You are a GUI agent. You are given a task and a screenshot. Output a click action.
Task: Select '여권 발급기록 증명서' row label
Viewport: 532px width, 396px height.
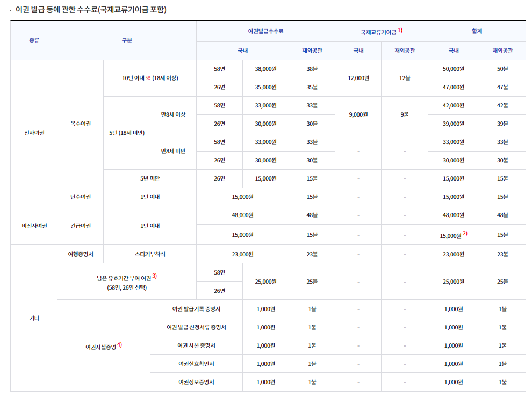[196, 309]
